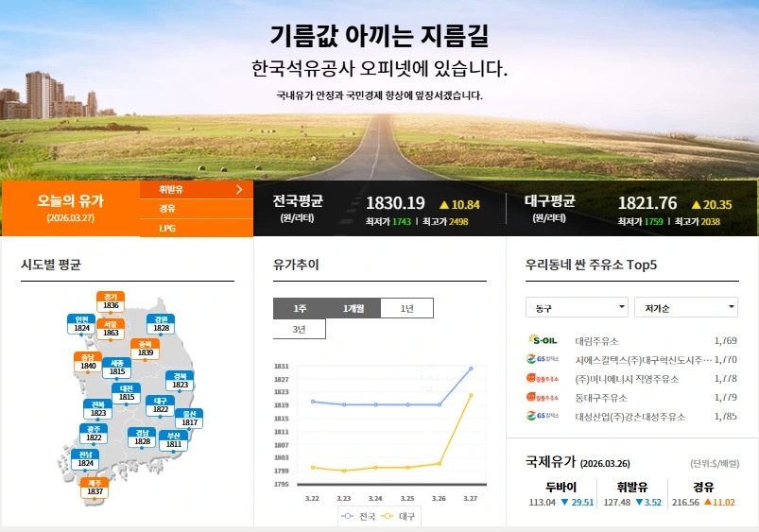Click the 강원 1828 map marker

tap(161, 324)
